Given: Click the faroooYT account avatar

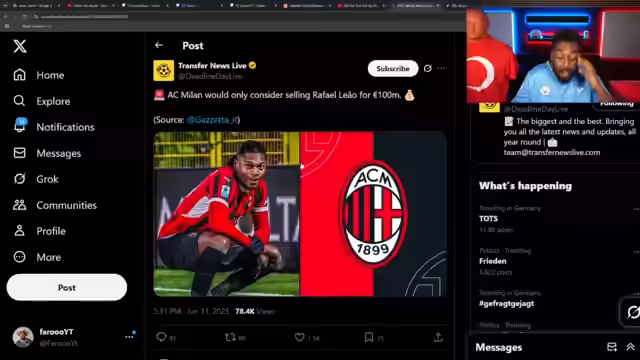Looking at the screenshot, I should tap(23, 337).
